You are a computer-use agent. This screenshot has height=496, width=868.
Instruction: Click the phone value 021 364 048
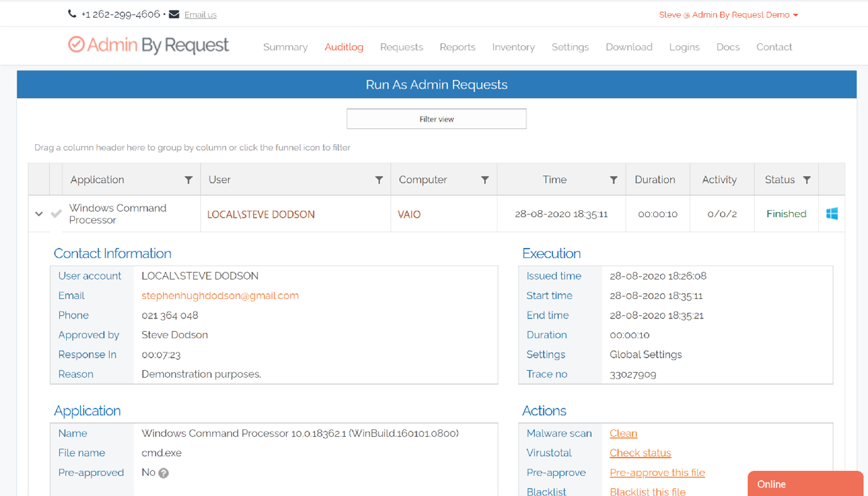[170, 315]
